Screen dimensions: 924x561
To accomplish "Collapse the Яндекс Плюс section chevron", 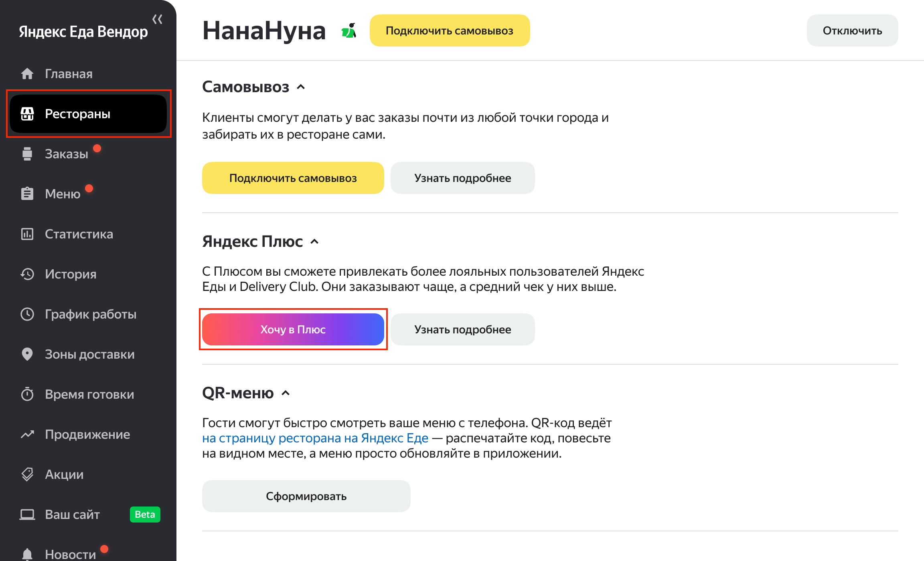I will pyautogui.click(x=315, y=242).
